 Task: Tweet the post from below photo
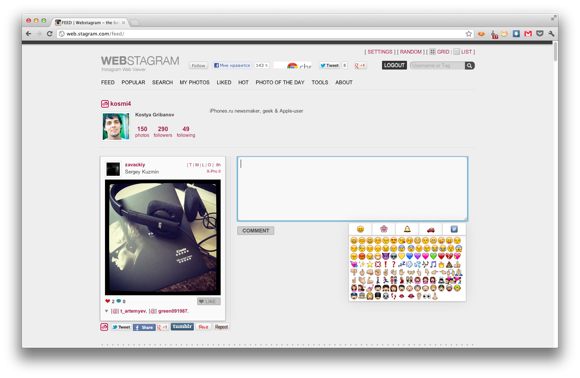(x=121, y=327)
